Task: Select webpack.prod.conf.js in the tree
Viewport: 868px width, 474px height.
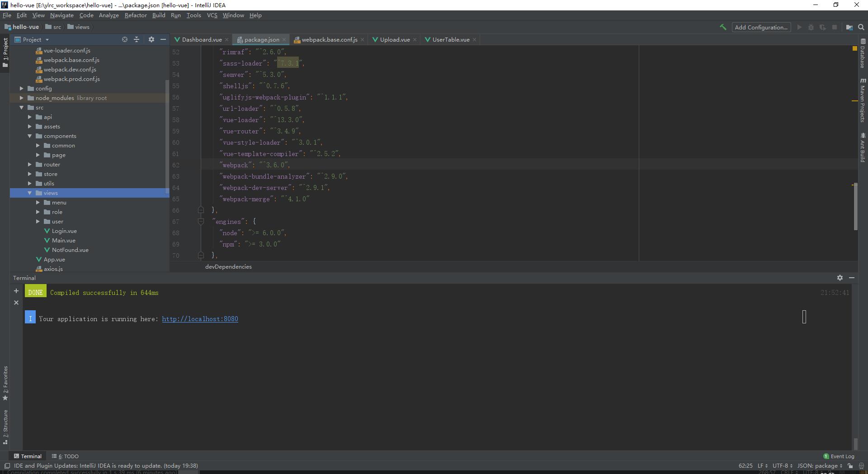Action: pos(71,79)
